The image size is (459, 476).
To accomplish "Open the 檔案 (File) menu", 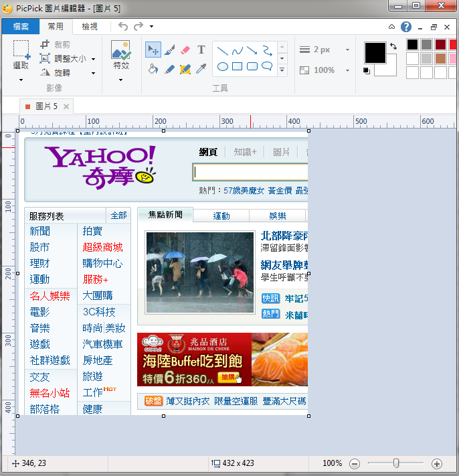I will pyautogui.click(x=21, y=26).
